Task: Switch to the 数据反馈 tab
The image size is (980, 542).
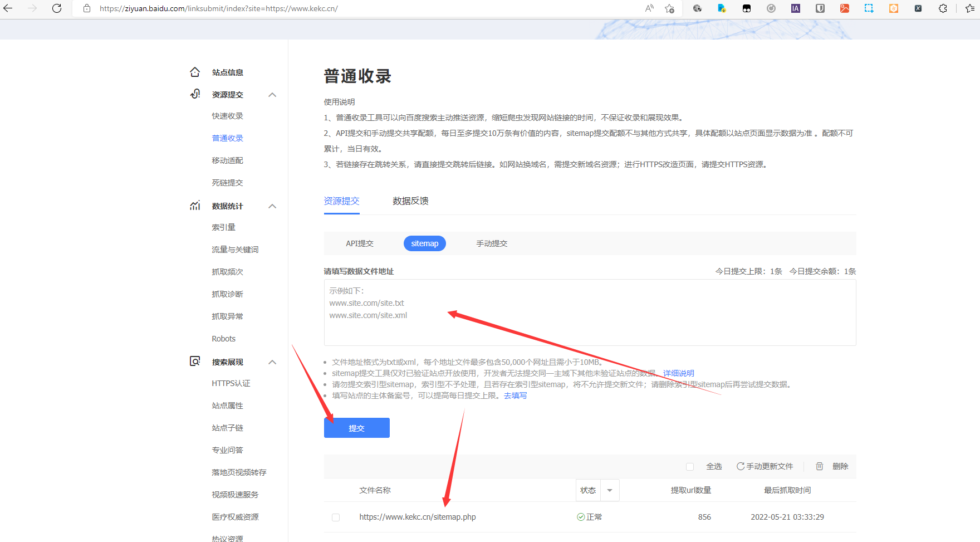Action: (410, 201)
